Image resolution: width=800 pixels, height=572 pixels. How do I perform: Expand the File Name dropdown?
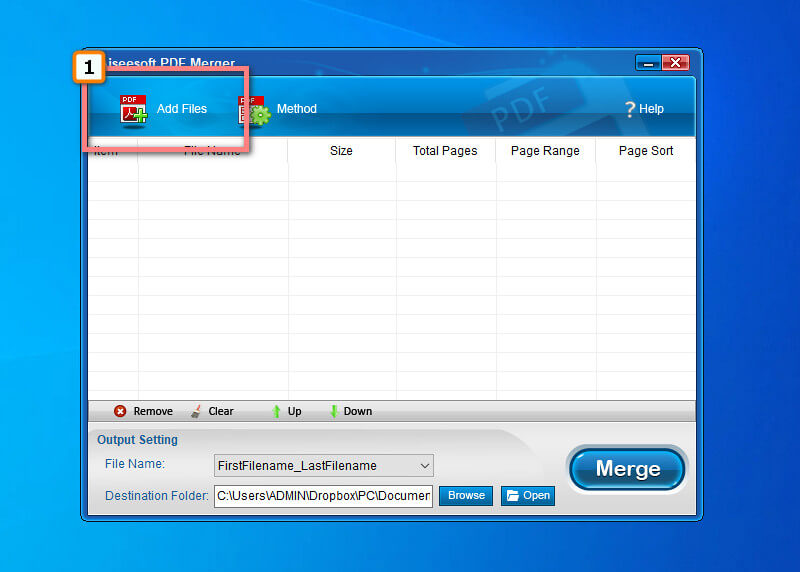tap(424, 465)
